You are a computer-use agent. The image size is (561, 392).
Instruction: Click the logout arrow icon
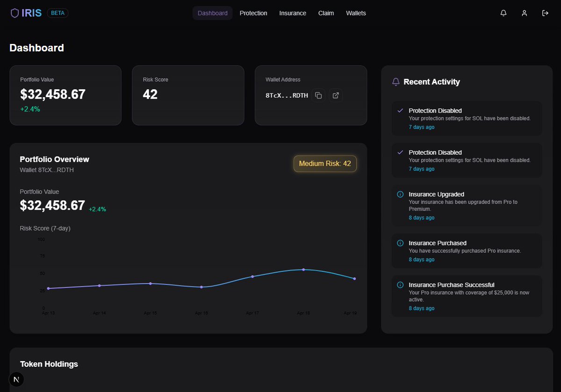[x=545, y=13]
